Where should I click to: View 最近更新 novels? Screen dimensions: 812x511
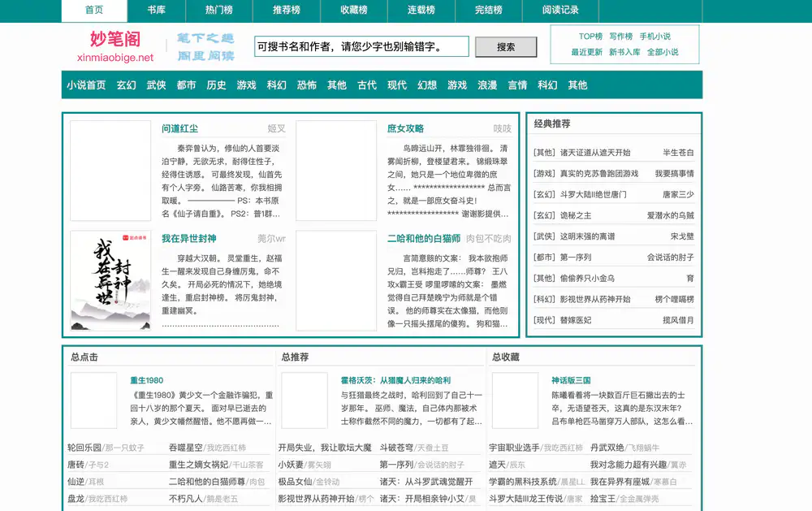click(x=587, y=52)
